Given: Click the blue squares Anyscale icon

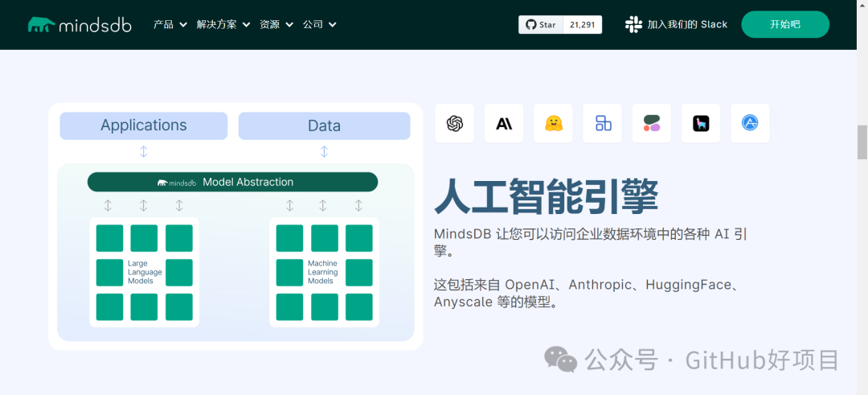Looking at the screenshot, I should tap(603, 123).
